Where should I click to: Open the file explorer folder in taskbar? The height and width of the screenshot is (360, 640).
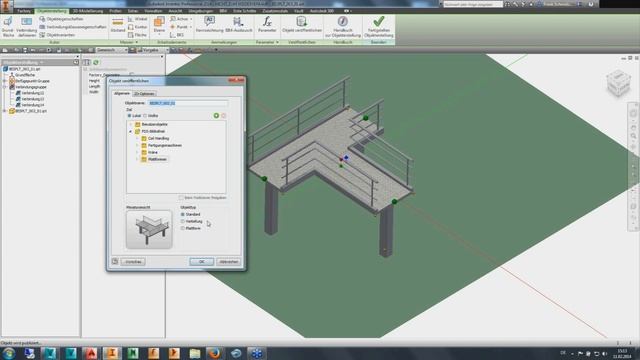194,353
